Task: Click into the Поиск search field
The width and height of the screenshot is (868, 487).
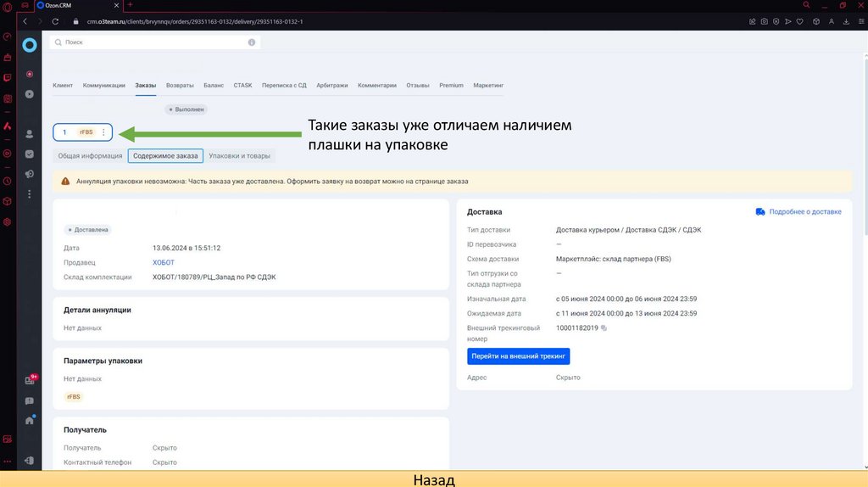Action: [x=154, y=42]
